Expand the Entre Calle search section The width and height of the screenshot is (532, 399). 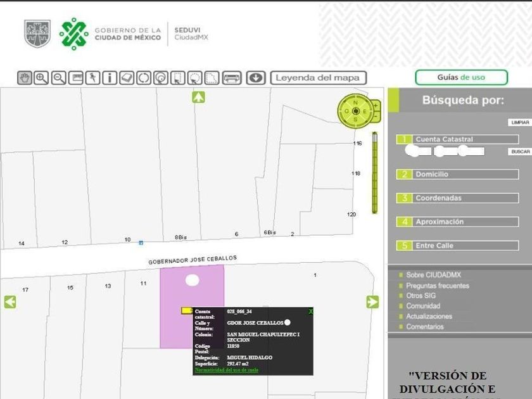click(457, 246)
